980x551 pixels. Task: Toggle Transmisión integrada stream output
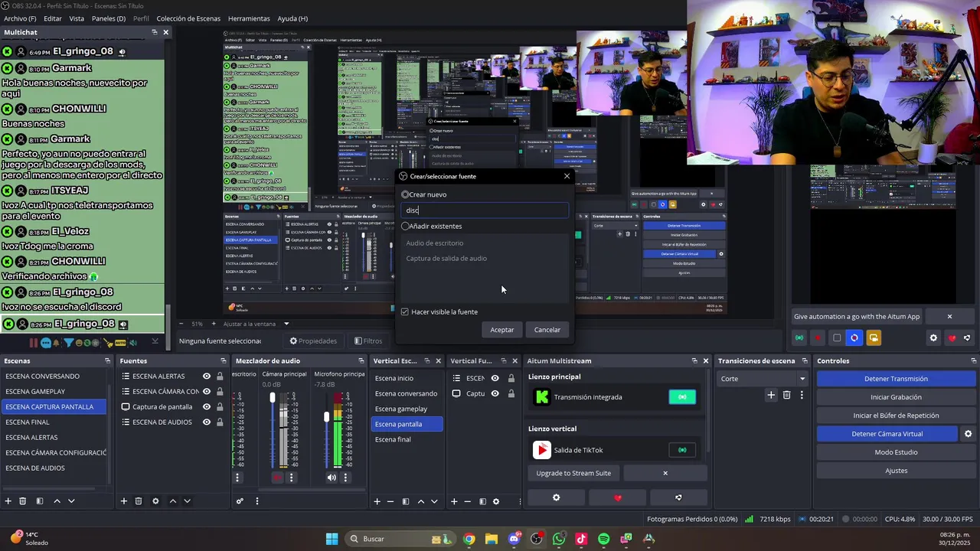pos(682,397)
